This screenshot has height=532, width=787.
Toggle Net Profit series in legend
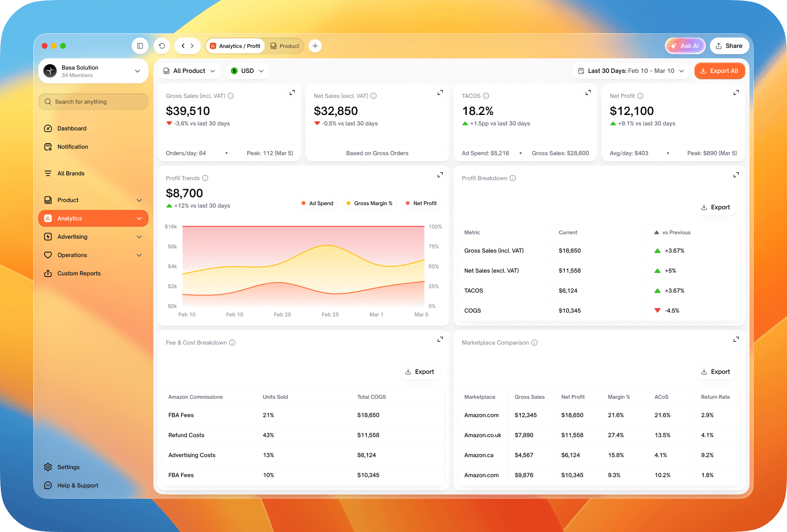point(421,203)
